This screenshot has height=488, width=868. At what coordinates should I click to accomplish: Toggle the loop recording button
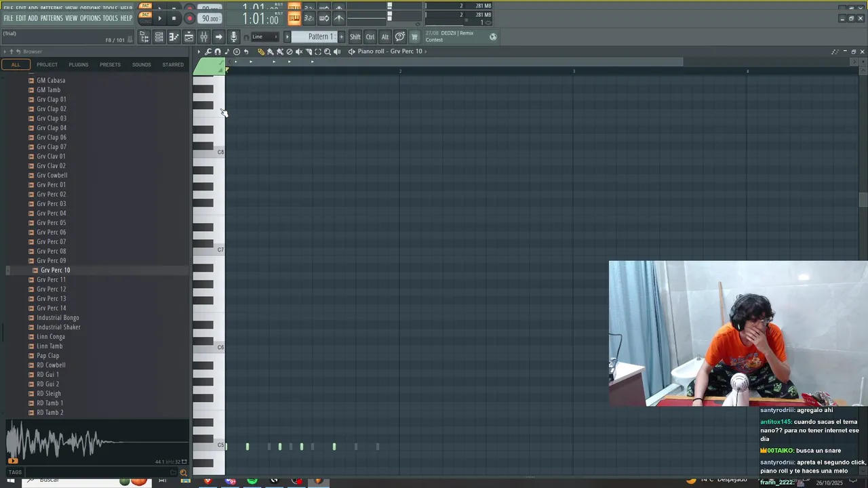[x=324, y=18]
